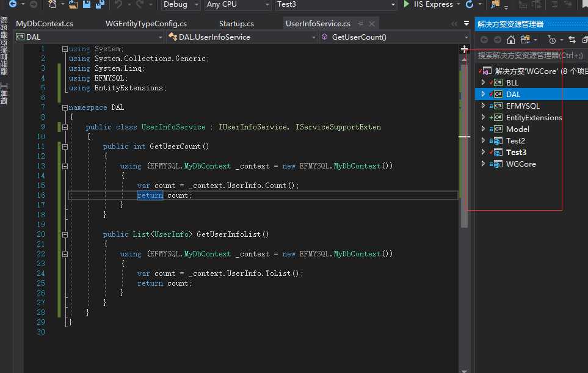
Task: Switch to MyDbContext.cs tab
Action: tap(45, 24)
